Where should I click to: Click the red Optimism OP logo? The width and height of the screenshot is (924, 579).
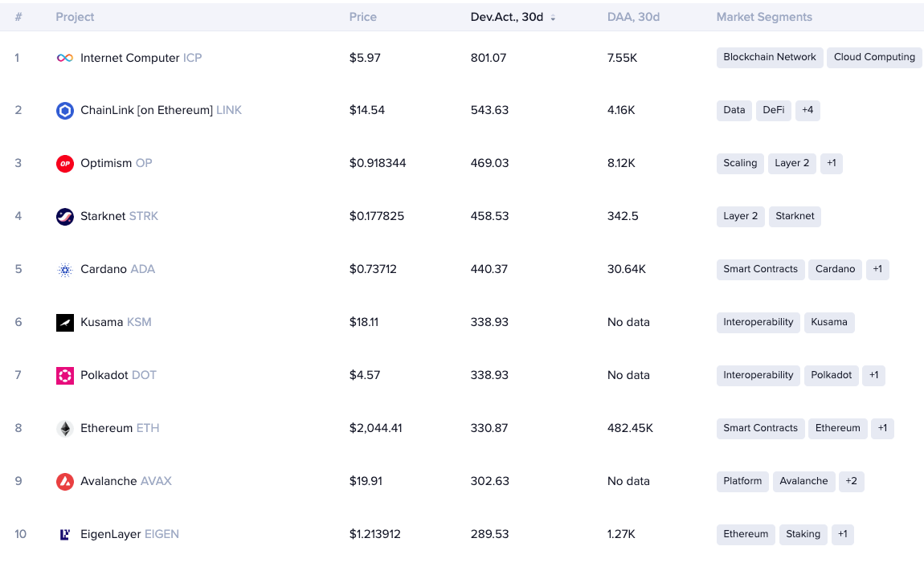65,164
